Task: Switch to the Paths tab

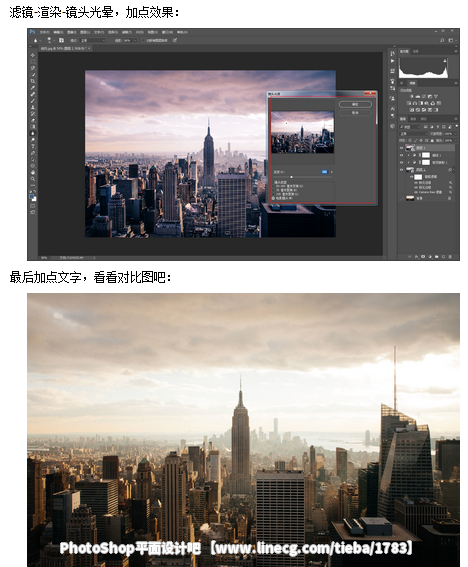Action: click(x=424, y=119)
